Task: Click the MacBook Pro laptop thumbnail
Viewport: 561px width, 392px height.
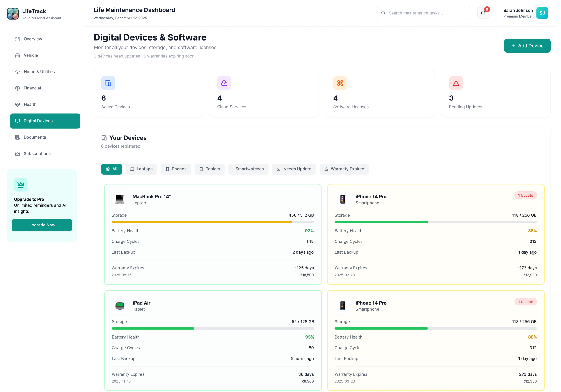Action: (119, 200)
